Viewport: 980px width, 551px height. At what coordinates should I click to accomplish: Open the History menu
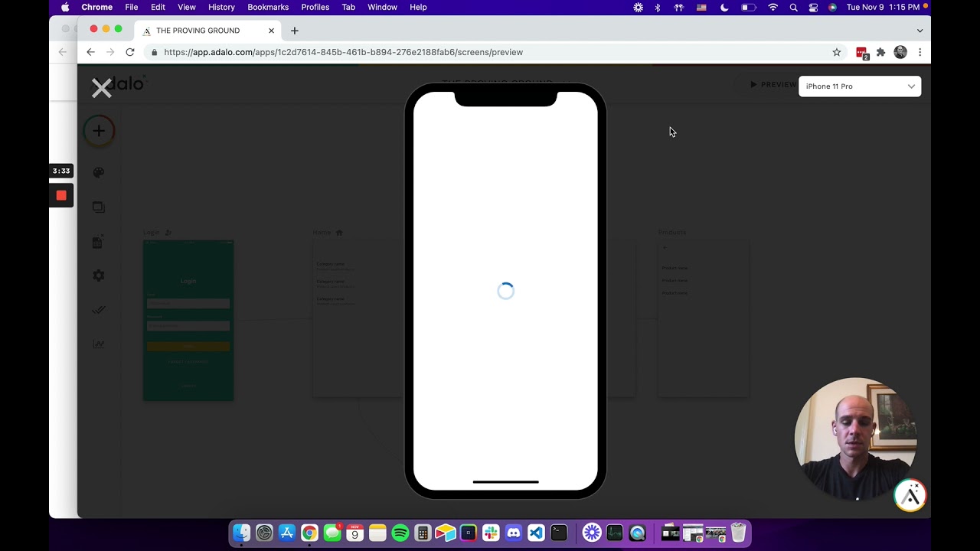[x=221, y=7]
